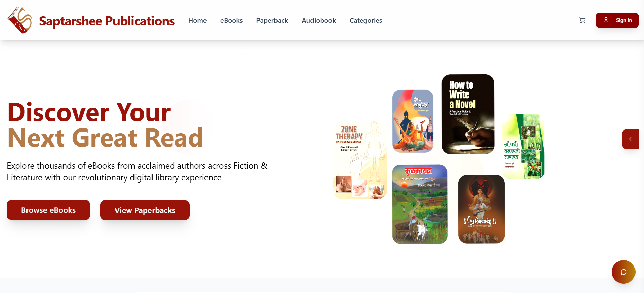Click the Saptarshee Publications logo emblem
Viewport: 644px width, 293px height.
[x=20, y=20]
